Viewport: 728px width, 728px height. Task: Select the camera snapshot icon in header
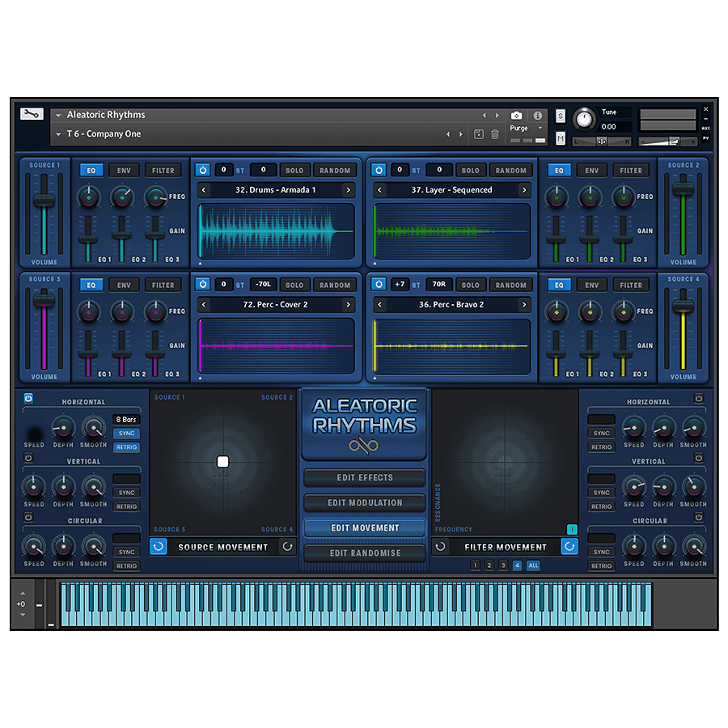coord(515,116)
